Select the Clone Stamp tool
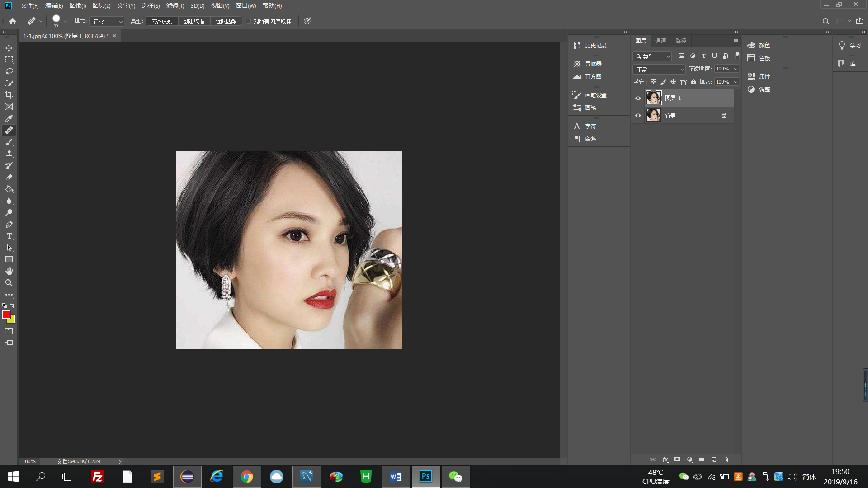This screenshot has width=868, height=488. [x=9, y=154]
